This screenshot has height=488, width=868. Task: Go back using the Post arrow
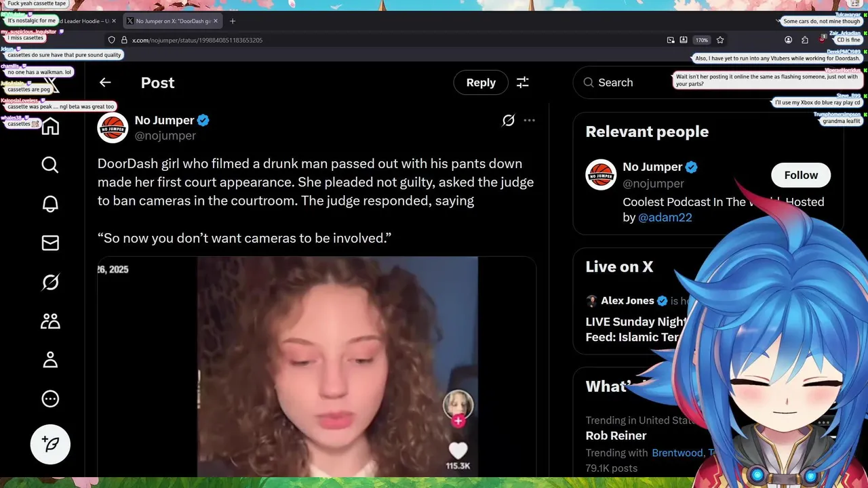point(105,82)
